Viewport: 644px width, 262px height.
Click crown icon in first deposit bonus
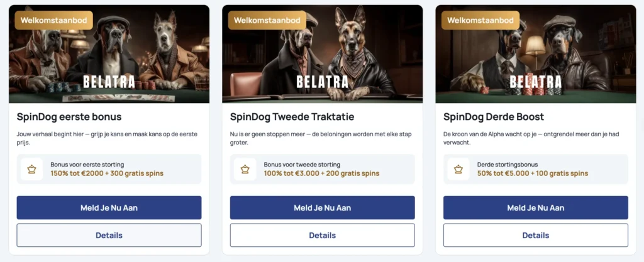coord(31,169)
